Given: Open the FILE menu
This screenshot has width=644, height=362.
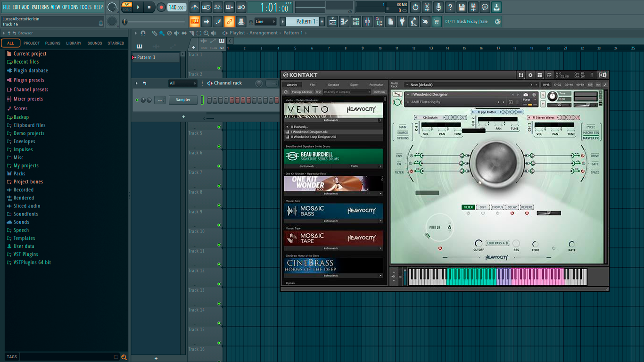Looking at the screenshot, I should (x=7, y=7).
